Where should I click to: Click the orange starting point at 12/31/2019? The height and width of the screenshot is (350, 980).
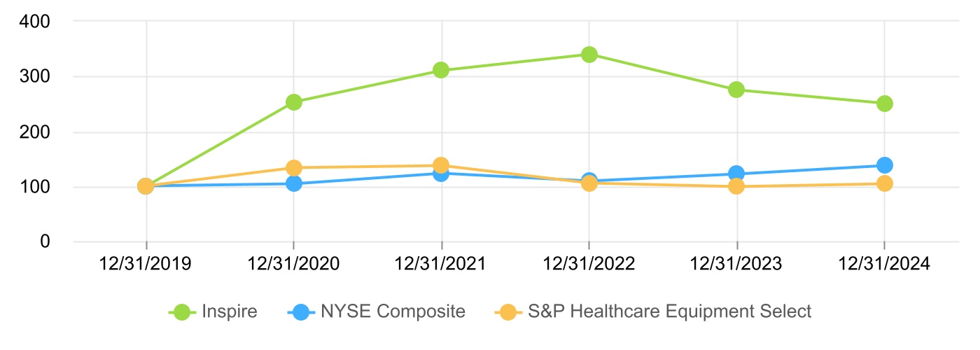(x=146, y=186)
